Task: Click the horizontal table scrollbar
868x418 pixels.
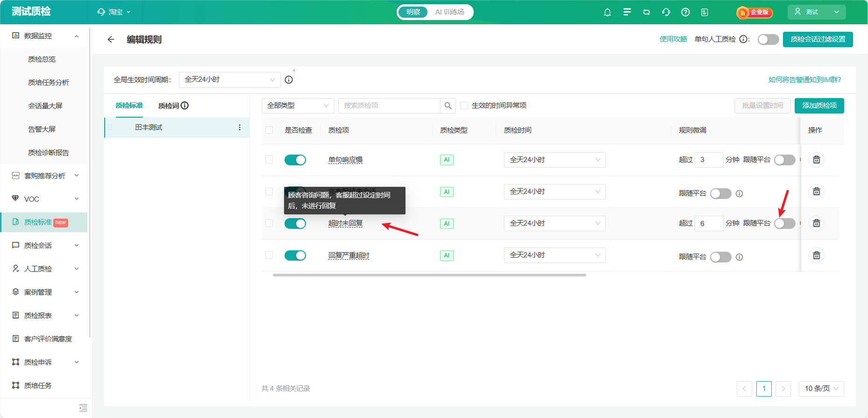Action: coord(429,275)
